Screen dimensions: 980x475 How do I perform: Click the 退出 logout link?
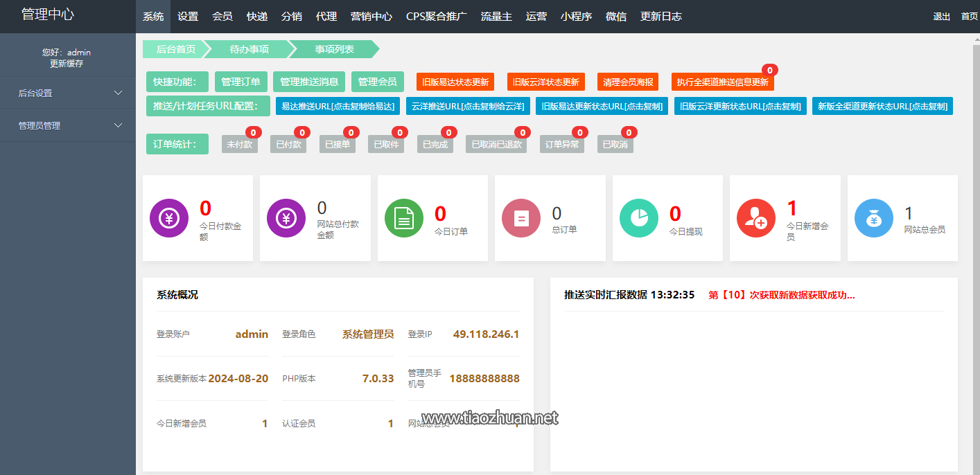point(941,17)
